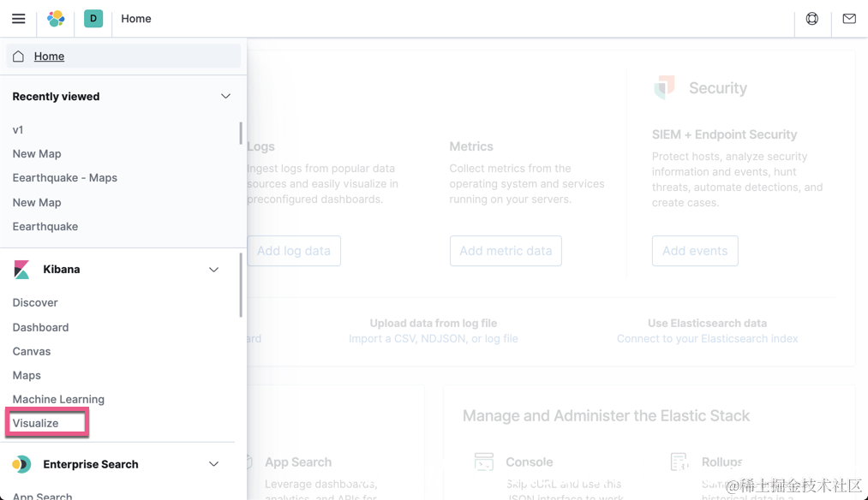Open Import a CSV, NDJSON, or log file
The image size is (868, 500).
[434, 338]
